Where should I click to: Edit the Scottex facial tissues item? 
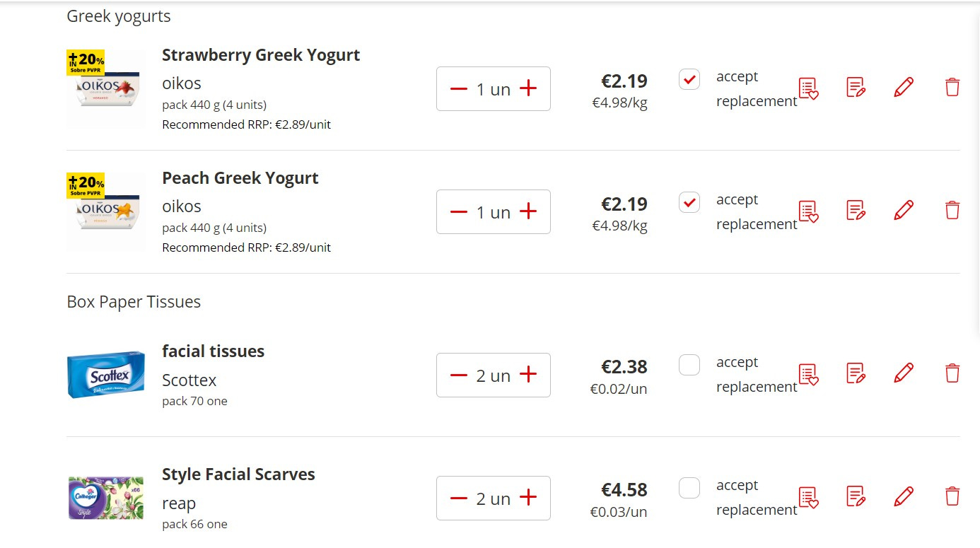903,373
